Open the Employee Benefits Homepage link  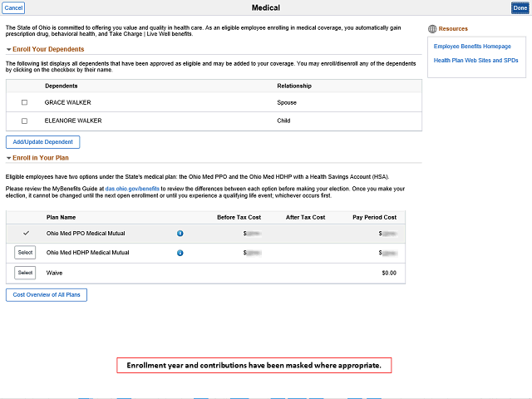click(472, 47)
